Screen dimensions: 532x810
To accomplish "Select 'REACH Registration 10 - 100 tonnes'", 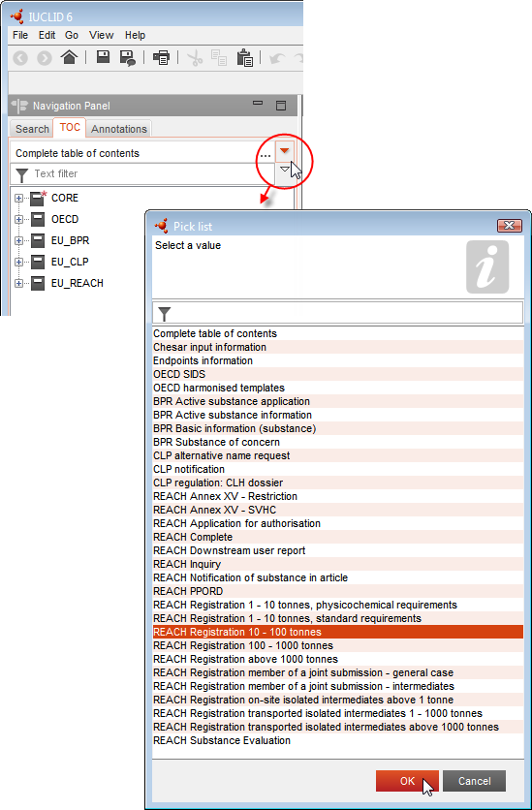I will [x=338, y=632].
